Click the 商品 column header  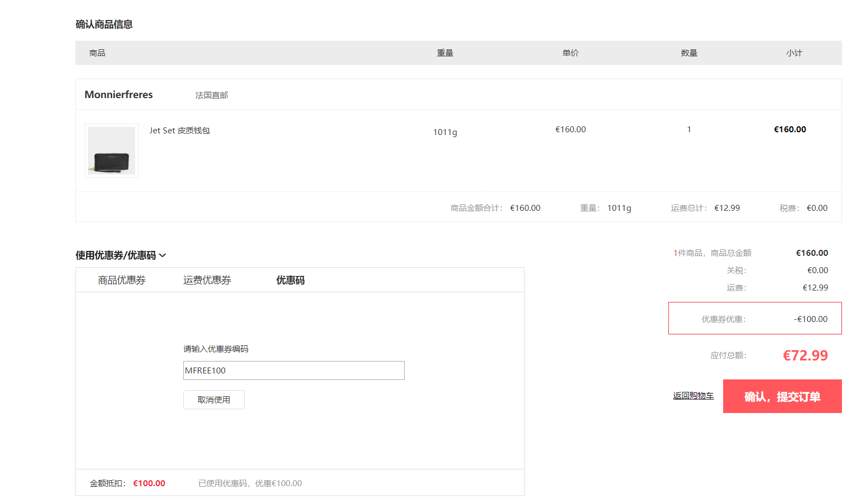click(98, 53)
